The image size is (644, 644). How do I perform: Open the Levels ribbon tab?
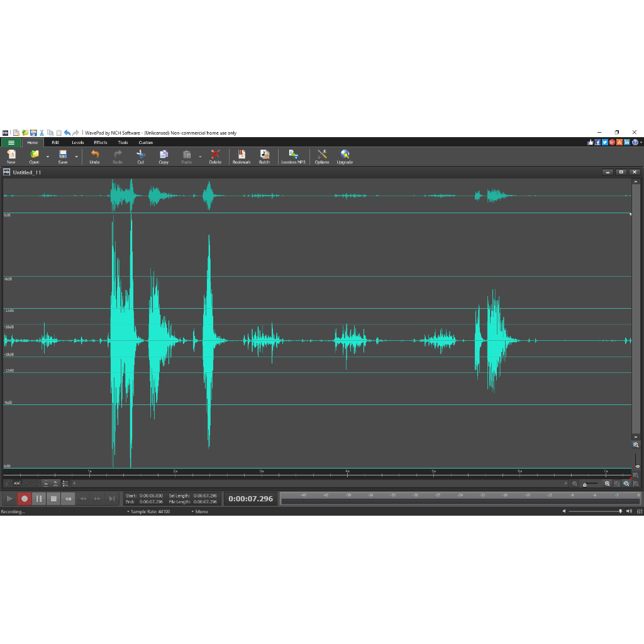click(77, 143)
